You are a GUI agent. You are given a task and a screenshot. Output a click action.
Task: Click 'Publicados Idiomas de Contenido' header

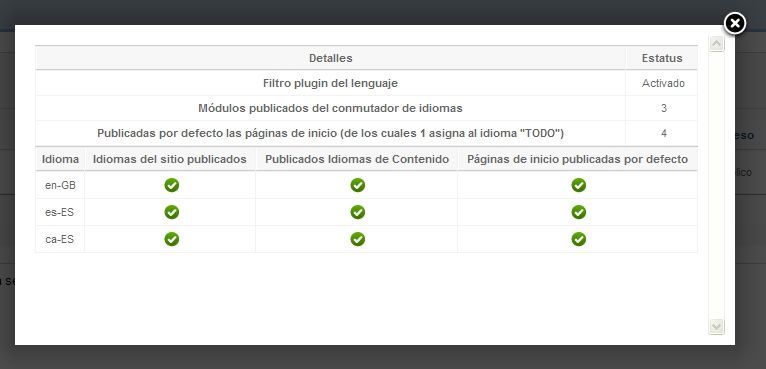(357, 159)
